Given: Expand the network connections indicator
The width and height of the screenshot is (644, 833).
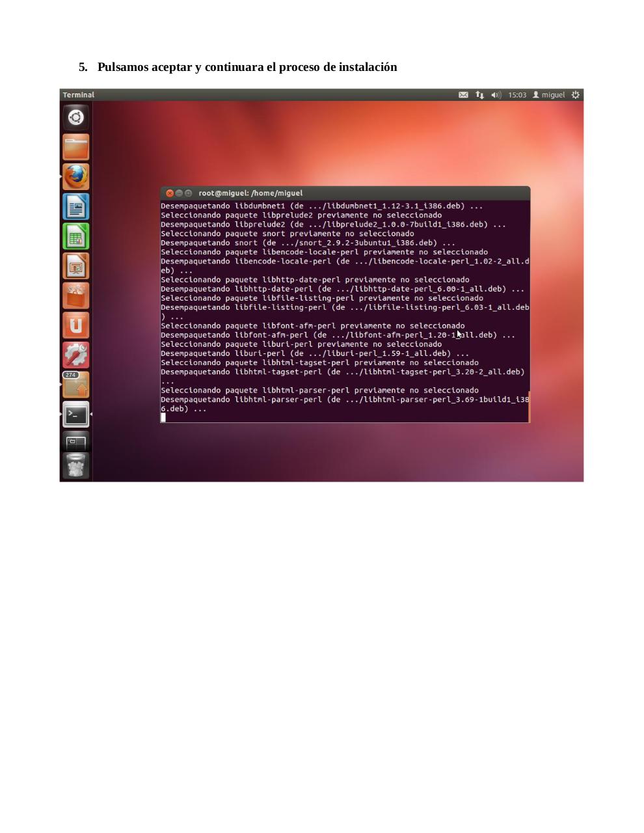Looking at the screenshot, I should coord(479,95).
